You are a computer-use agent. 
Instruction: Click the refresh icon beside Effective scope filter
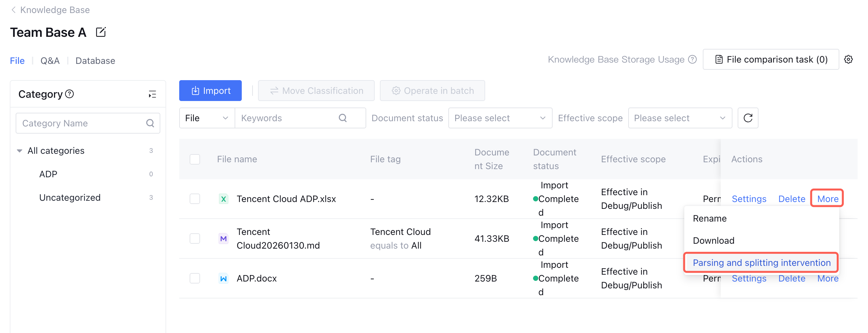click(x=748, y=118)
